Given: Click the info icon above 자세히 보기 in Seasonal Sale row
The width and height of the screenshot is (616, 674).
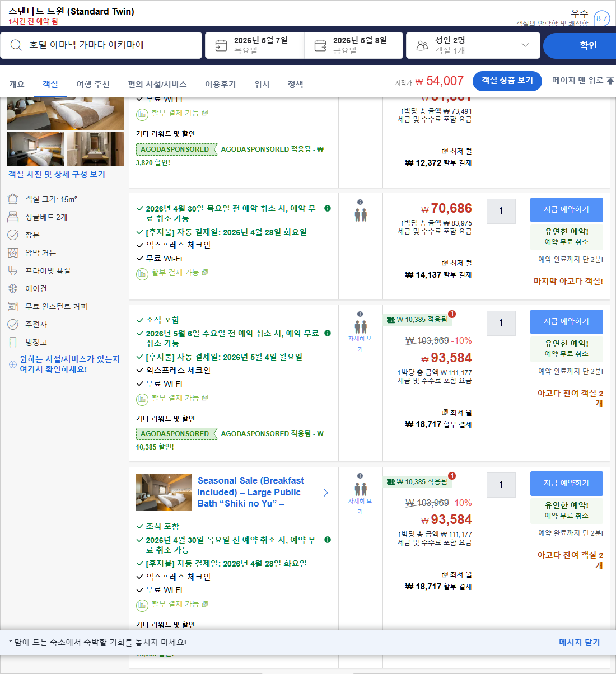Looking at the screenshot, I should (360, 476).
